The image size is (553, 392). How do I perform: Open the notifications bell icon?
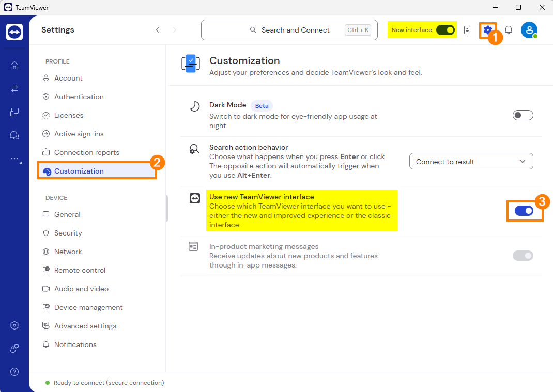tap(509, 30)
